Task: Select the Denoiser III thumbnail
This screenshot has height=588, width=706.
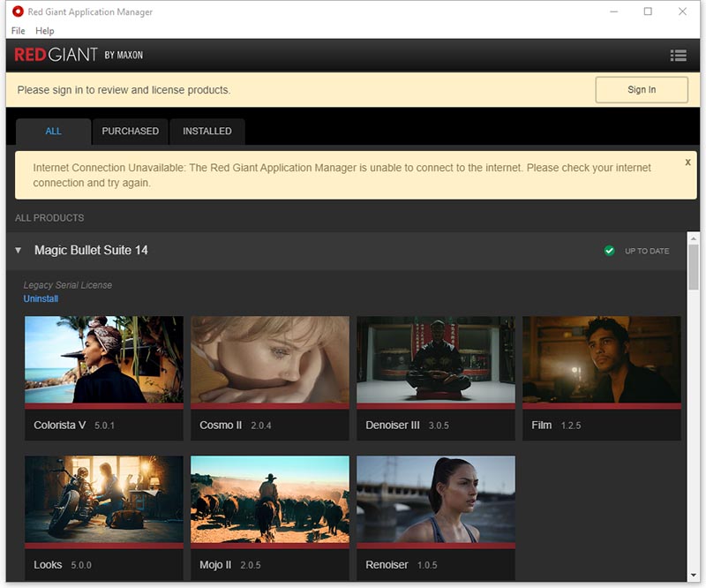Action: tap(436, 359)
